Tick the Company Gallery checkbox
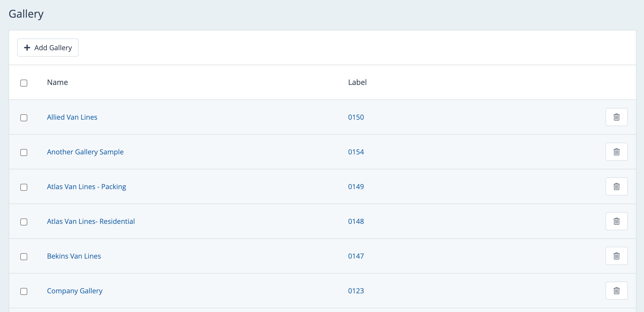 [x=24, y=291]
